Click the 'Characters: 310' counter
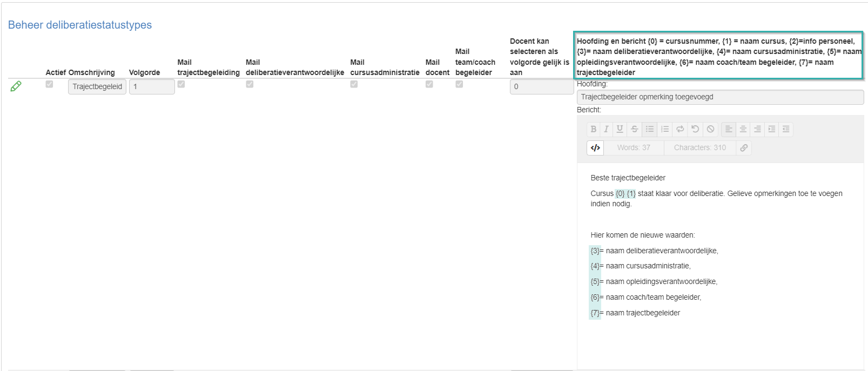 point(700,147)
